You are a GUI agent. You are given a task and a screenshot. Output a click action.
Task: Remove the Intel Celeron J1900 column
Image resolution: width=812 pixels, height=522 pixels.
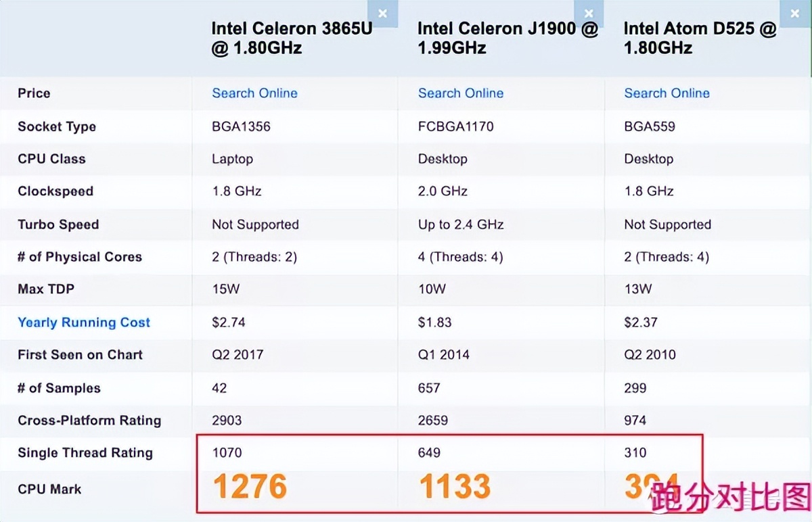tap(588, 14)
